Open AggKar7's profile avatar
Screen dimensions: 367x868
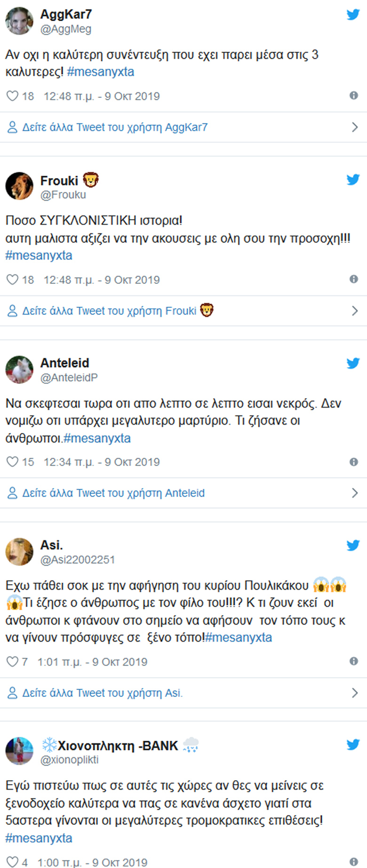[19, 21]
